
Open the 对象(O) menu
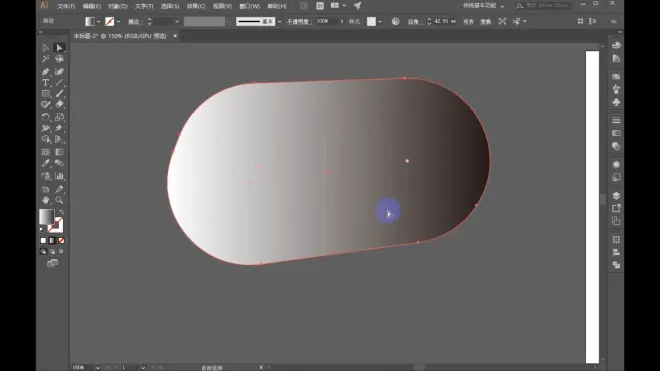tap(118, 6)
